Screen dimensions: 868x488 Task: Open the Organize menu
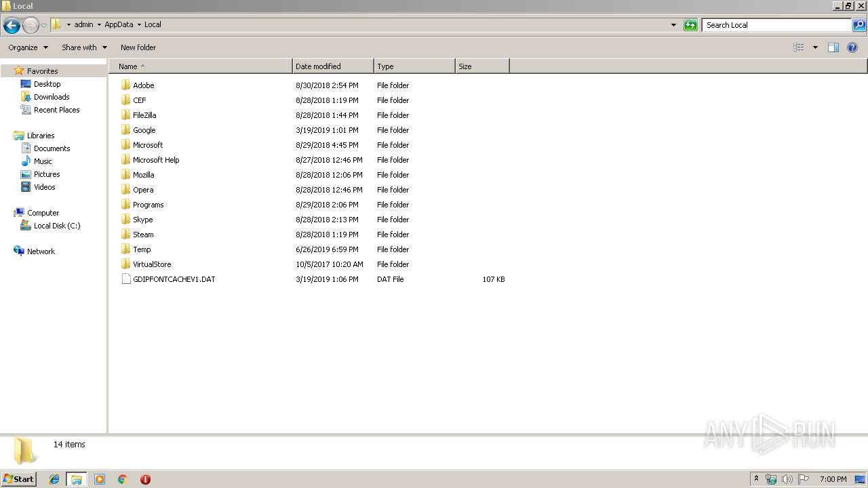click(x=28, y=47)
